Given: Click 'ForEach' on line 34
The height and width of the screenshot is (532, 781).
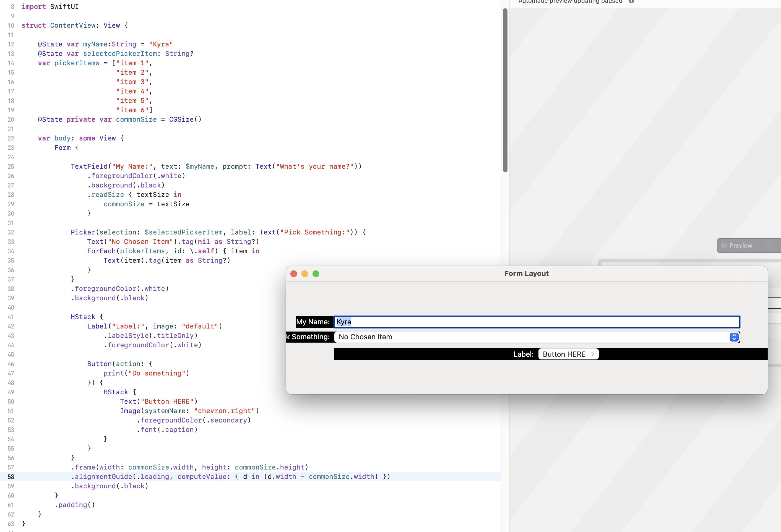Looking at the screenshot, I should (x=101, y=251).
